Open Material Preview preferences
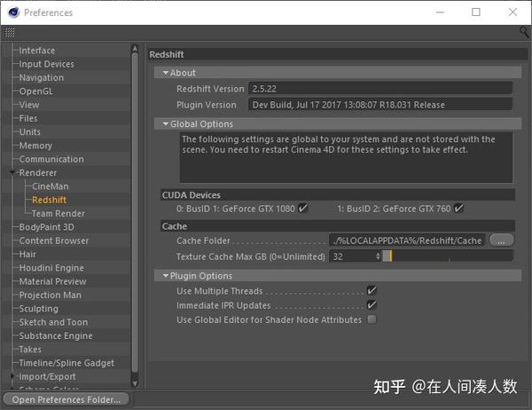The image size is (532, 410). (52, 281)
